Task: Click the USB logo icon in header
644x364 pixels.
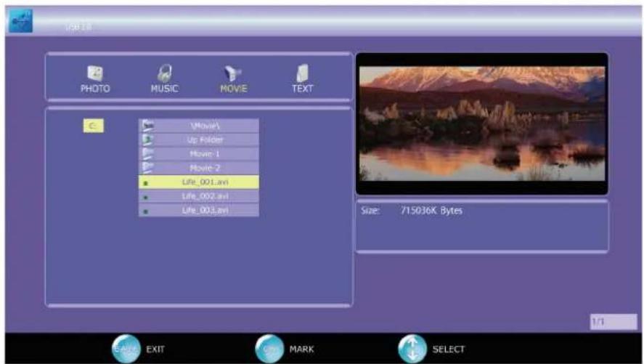Action: (20, 20)
